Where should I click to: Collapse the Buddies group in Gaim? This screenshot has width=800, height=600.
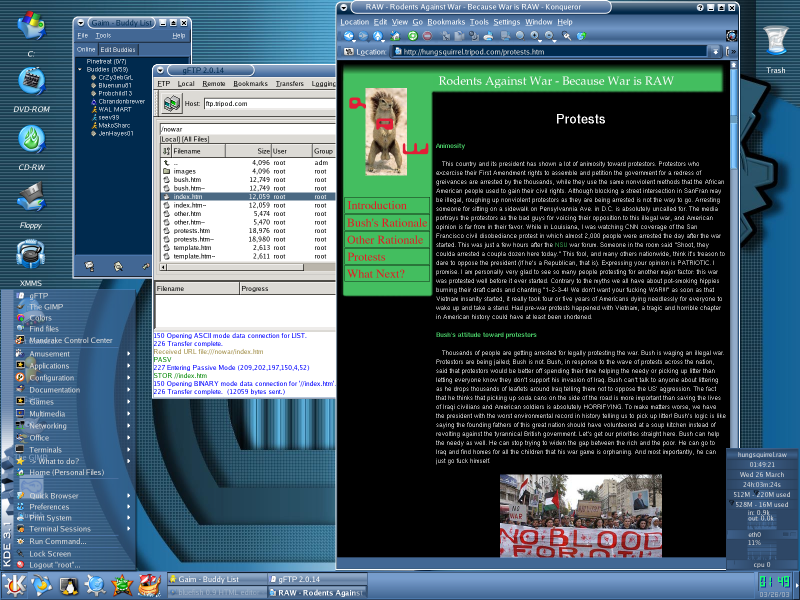click(80, 69)
